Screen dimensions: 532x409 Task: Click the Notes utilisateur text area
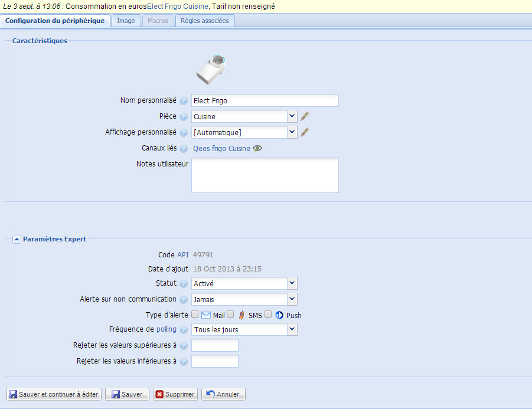pos(265,175)
